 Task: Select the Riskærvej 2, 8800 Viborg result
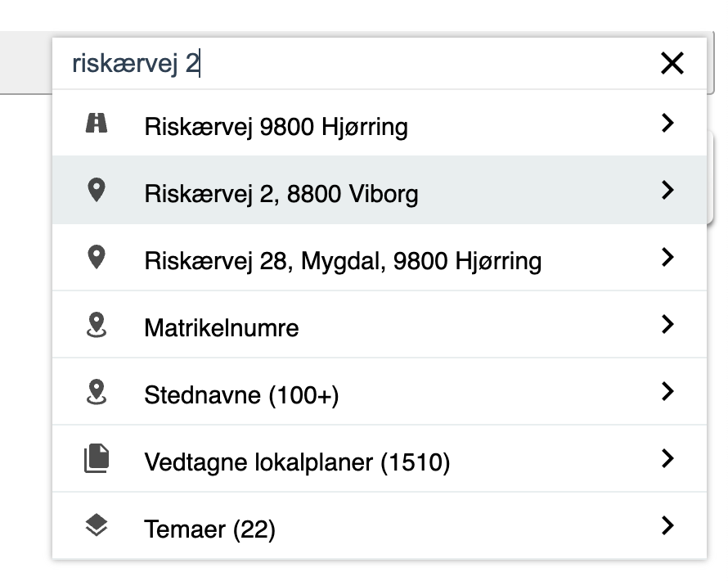point(281,194)
